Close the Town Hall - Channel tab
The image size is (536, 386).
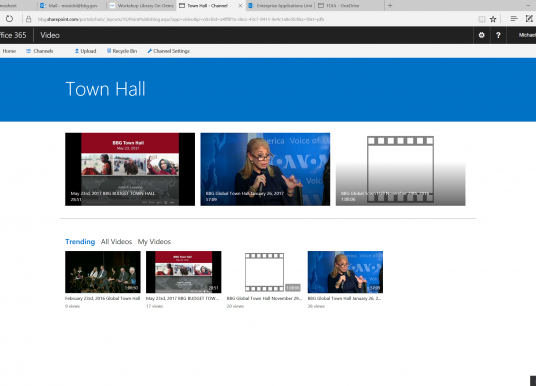(240, 5)
